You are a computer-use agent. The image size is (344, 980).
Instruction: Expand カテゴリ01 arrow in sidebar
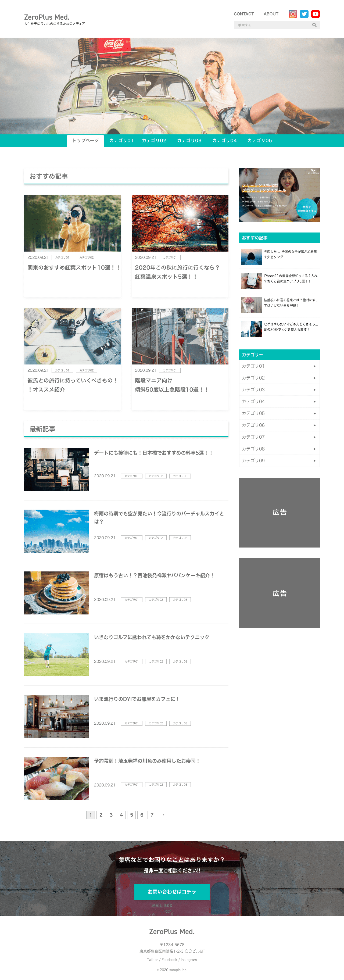(314, 366)
